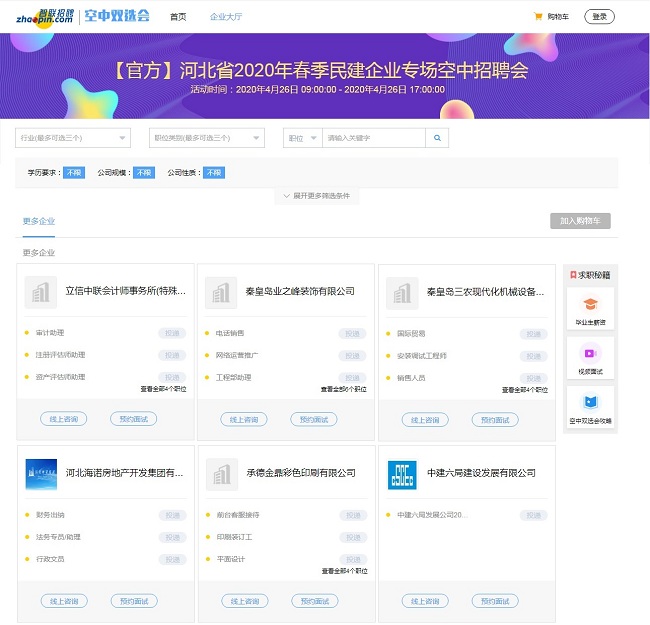Click 线上咨询 for 河北海诺房地产

pyautogui.click(x=64, y=601)
